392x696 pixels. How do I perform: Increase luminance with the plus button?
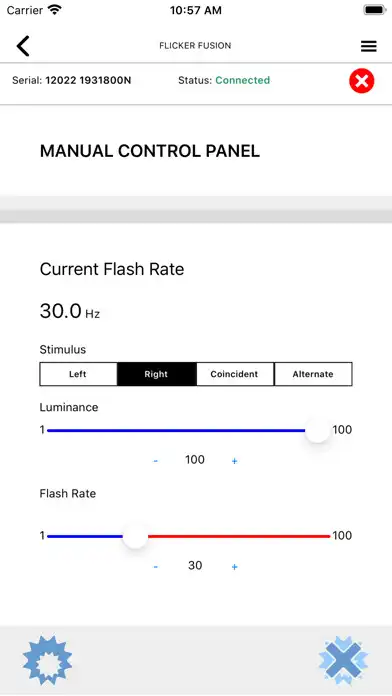(x=234, y=461)
